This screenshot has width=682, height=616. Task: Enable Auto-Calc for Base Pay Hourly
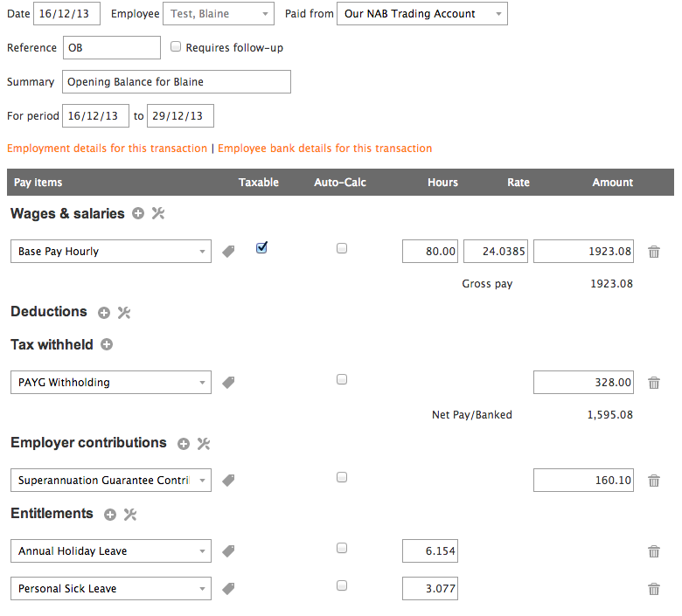(342, 248)
